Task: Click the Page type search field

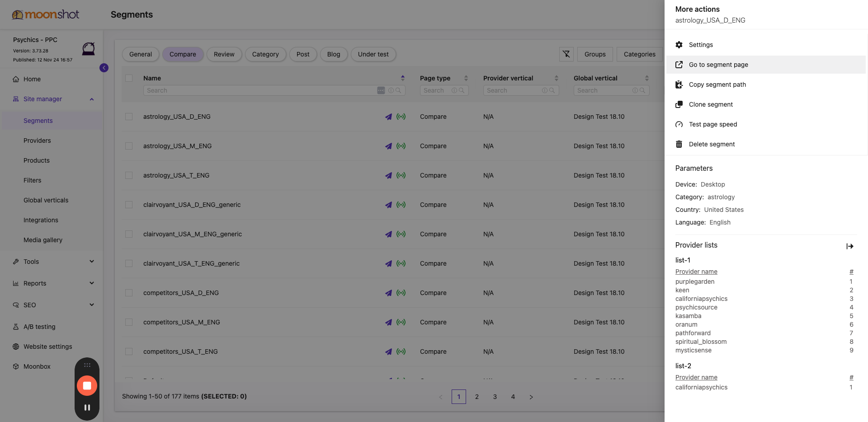Action: 444,90
